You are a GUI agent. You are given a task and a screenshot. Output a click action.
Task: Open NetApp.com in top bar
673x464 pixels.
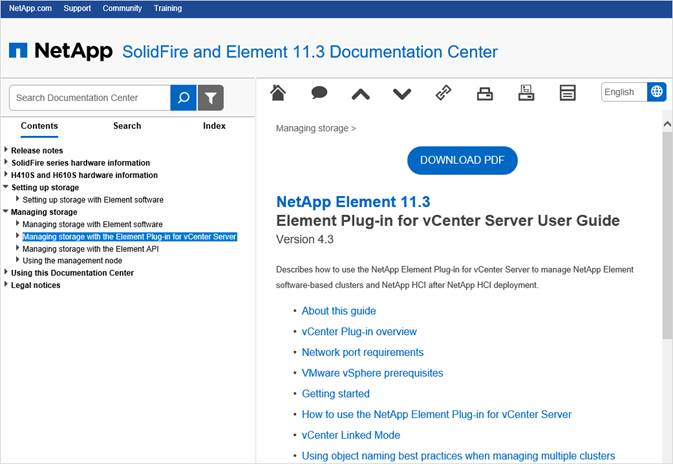coord(30,8)
